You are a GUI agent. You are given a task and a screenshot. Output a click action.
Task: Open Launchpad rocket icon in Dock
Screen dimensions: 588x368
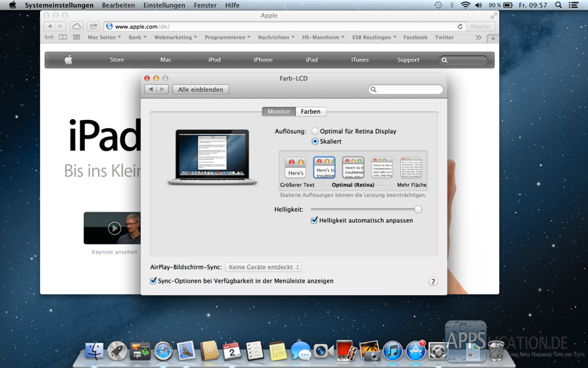point(117,351)
